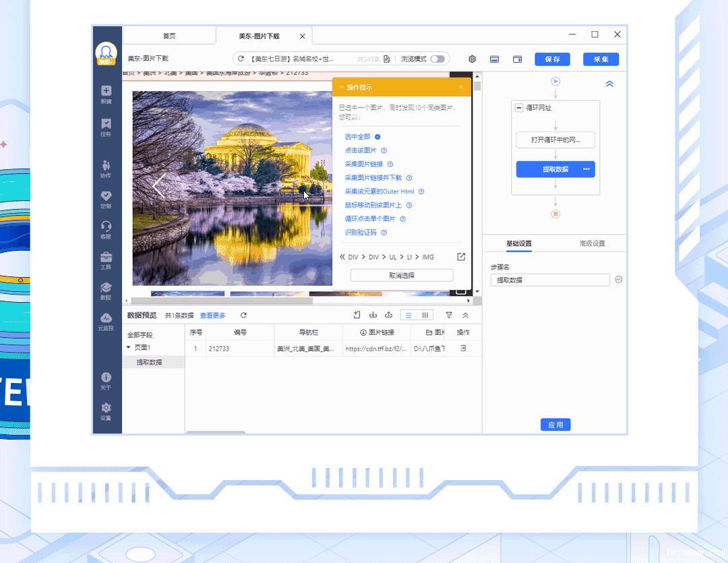Click the ellipsis on 提取数据 step
The image size is (728, 563).
click(586, 169)
